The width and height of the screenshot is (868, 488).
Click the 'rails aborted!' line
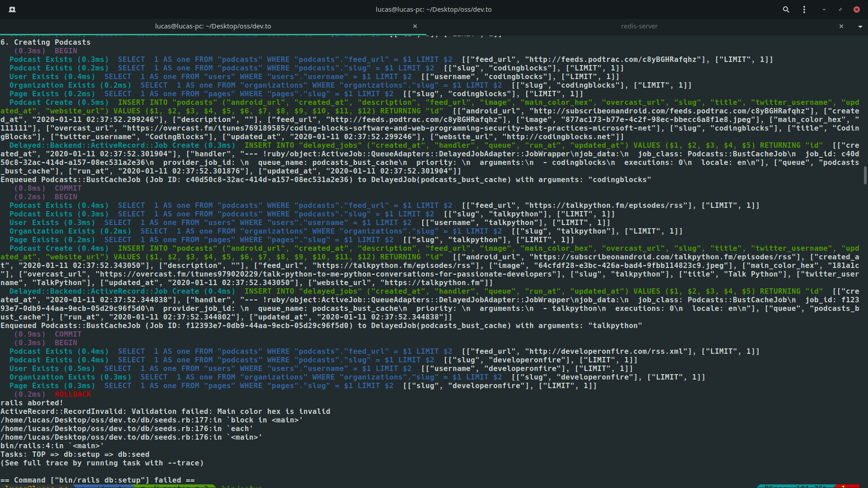click(32, 403)
